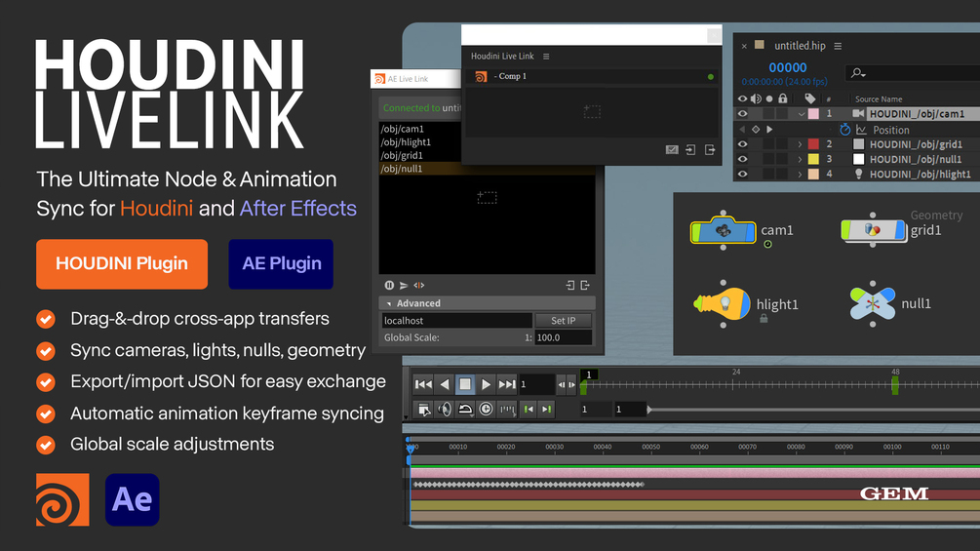Select the grid1 geometry node
This screenshot has width=980, height=551.
pyautogui.click(x=873, y=230)
